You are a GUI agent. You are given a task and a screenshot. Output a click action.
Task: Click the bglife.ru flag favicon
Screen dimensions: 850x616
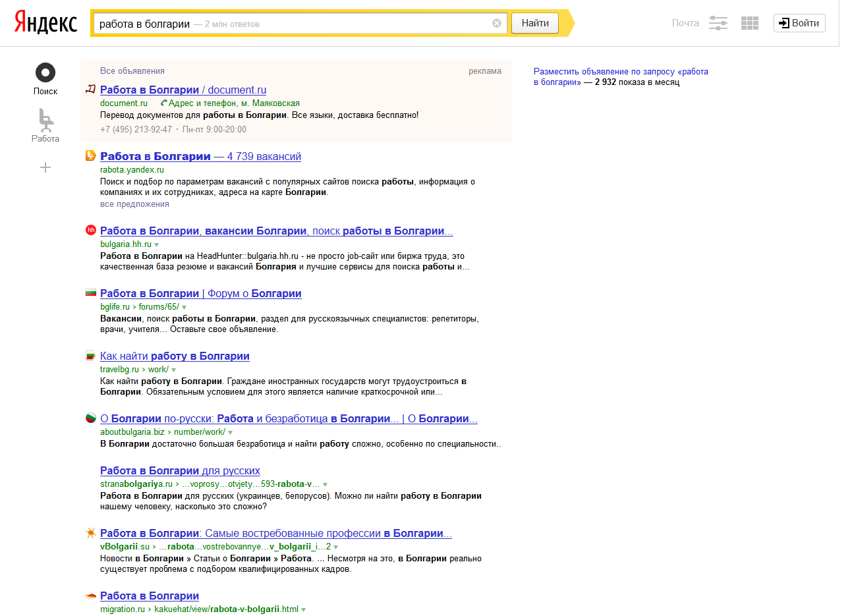pos(91,293)
